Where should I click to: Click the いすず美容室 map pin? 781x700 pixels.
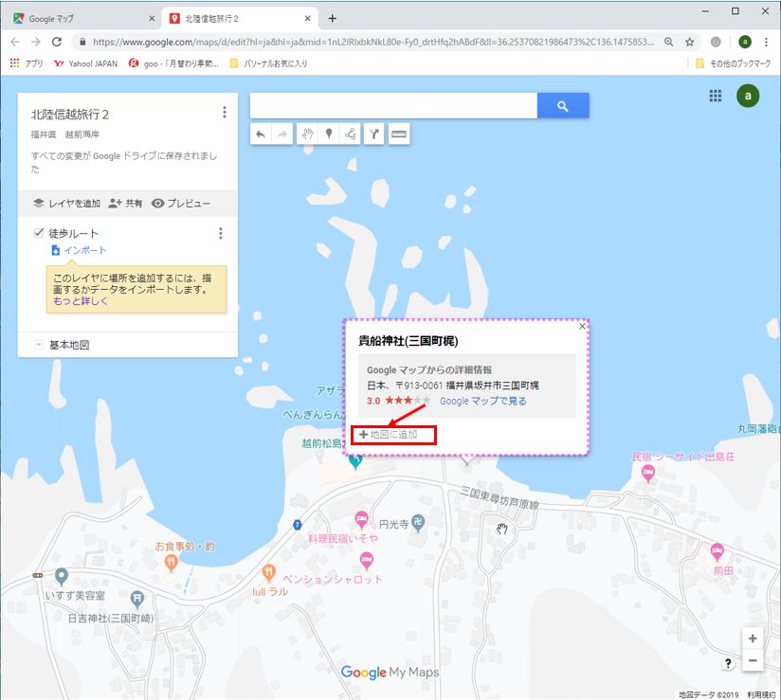click(x=62, y=576)
